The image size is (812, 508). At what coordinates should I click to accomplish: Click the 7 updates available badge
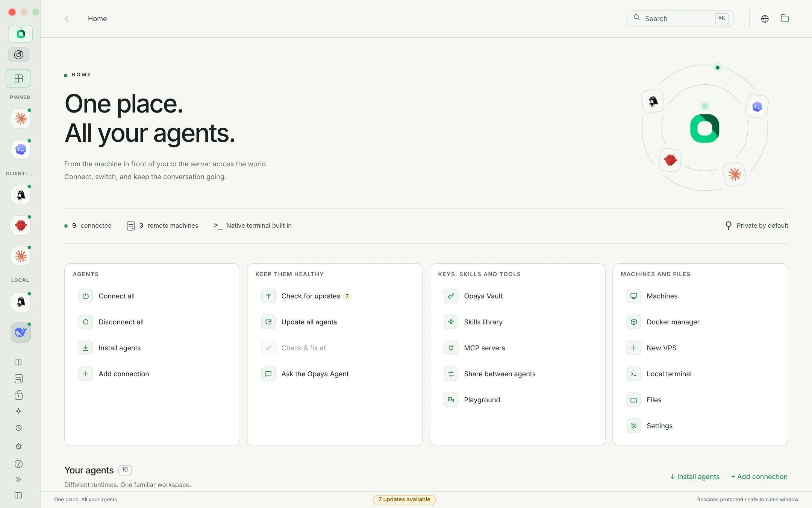(x=404, y=500)
